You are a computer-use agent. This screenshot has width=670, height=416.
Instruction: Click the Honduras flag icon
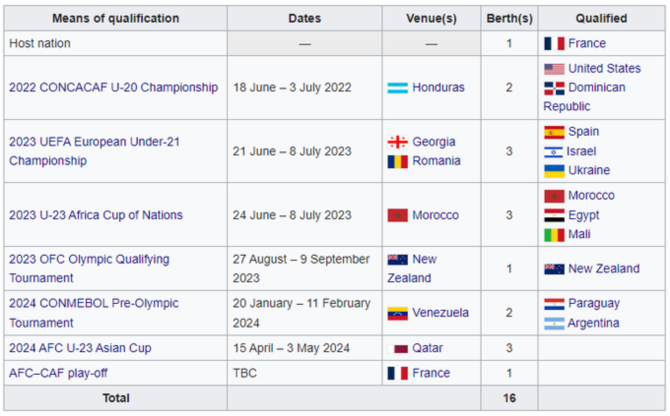tap(397, 88)
